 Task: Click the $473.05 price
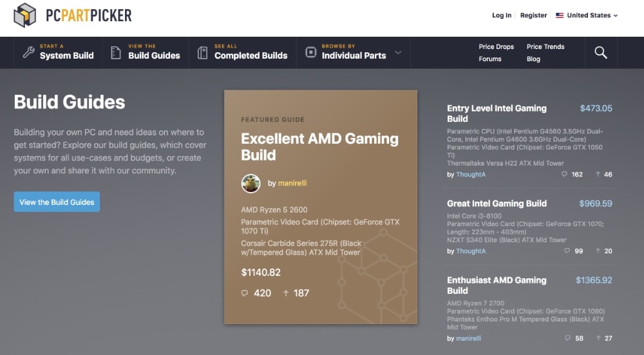click(x=596, y=108)
